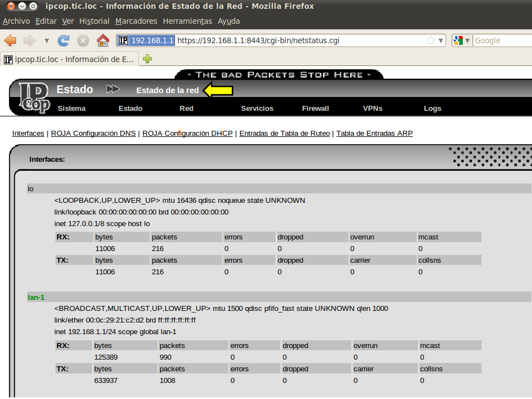Follow the ROJA Configuración DHCP link
Viewport: 532px width, 399px height.
(x=187, y=134)
